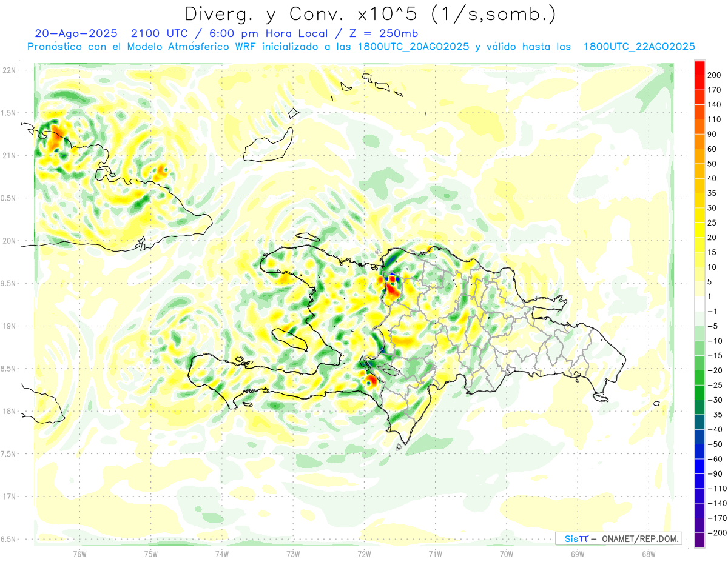Screen dimensions: 728x562
Task: Click colorbar value '-60'
Action: (715, 459)
